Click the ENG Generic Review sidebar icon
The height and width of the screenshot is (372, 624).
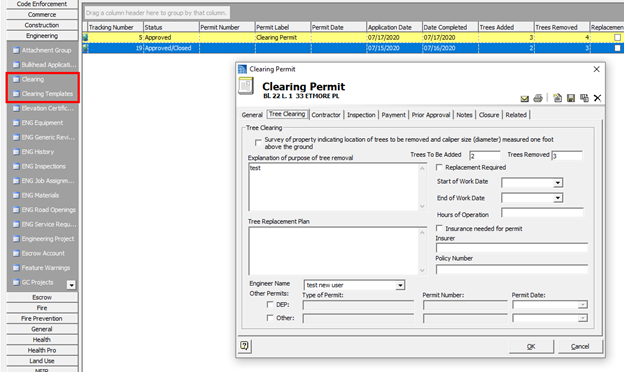pos(16,138)
